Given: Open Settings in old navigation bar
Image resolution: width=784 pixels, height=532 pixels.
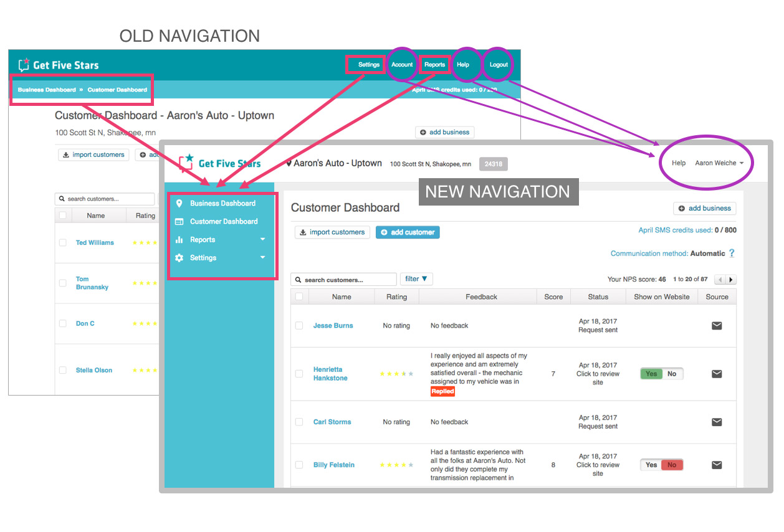Looking at the screenshot, I should (x=368, y=65).
